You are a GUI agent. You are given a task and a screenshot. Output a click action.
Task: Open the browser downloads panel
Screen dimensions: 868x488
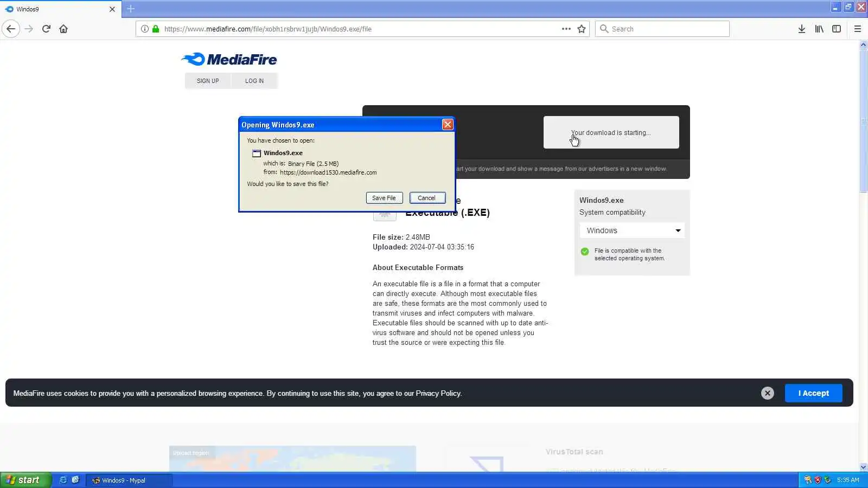point(802,29)
